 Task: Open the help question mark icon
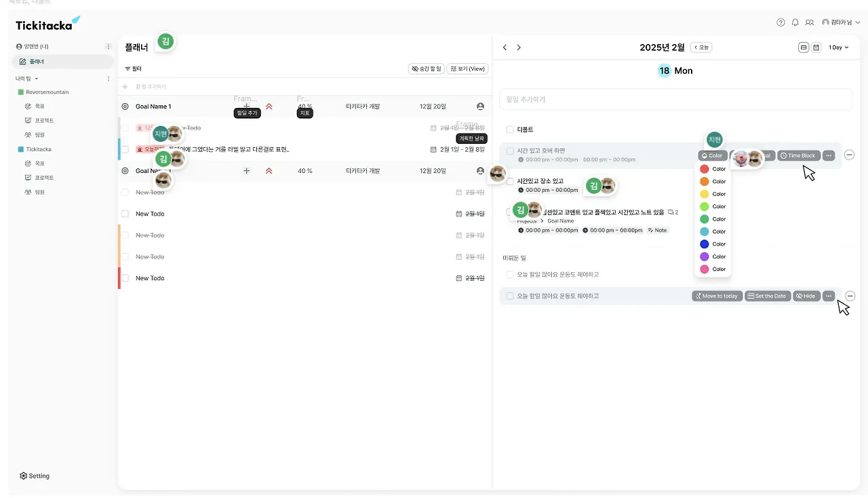point(781,22)
